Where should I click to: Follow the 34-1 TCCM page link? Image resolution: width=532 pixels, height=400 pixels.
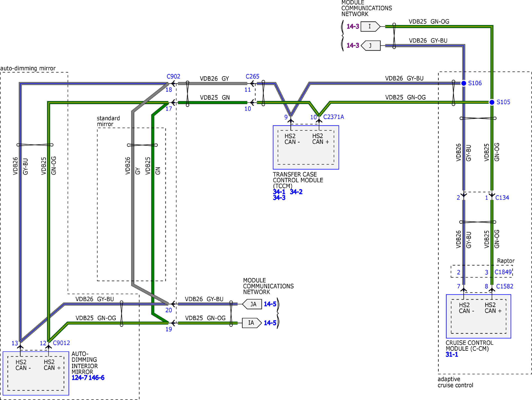click(279, 192)
